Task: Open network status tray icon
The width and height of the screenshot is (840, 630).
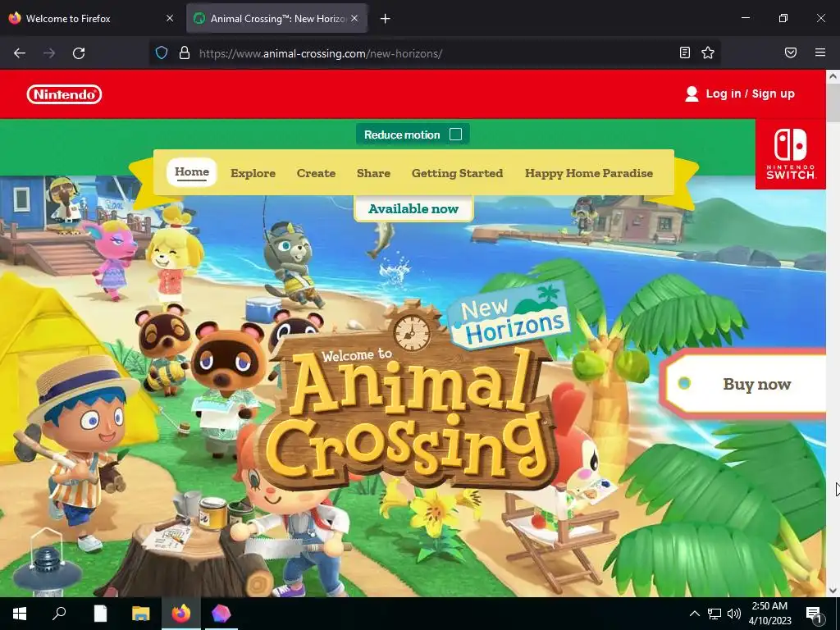Action: coord(714,614)
